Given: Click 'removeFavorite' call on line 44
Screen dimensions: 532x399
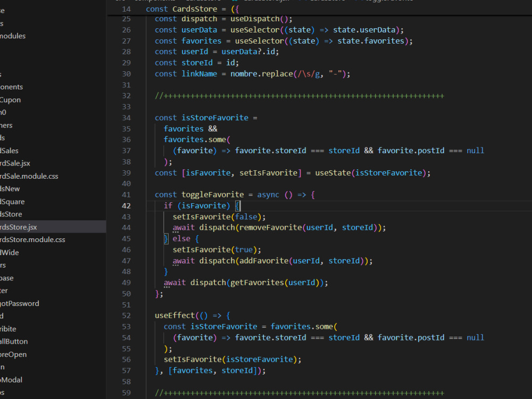Looking at the screenshot, I should [x=270, y=228].
